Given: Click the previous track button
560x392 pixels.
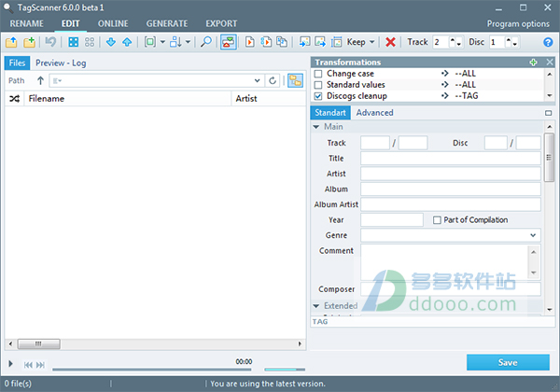Looking at the screenshot, I should [x=28, y=365].
